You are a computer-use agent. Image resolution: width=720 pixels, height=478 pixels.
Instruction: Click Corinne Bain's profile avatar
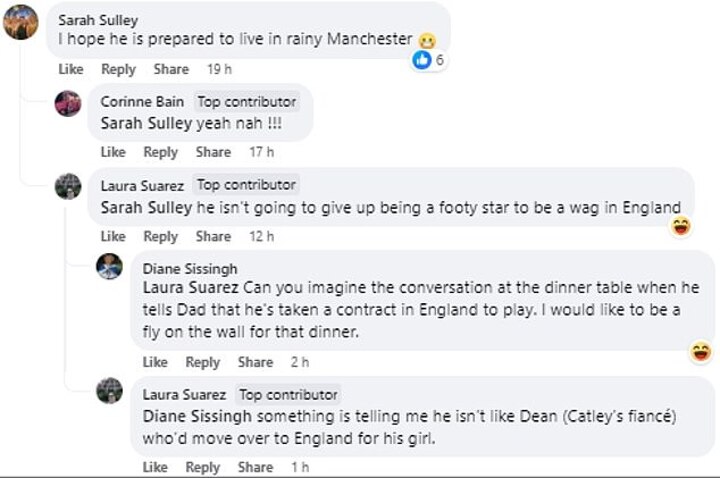68,103
